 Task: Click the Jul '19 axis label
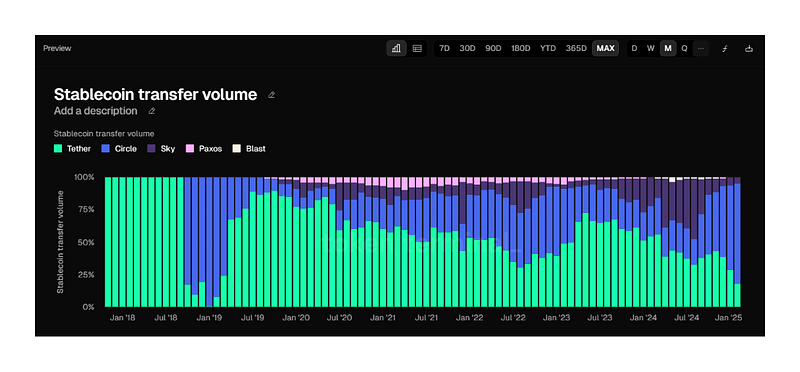pyautogui.click(x=252, y=317)
